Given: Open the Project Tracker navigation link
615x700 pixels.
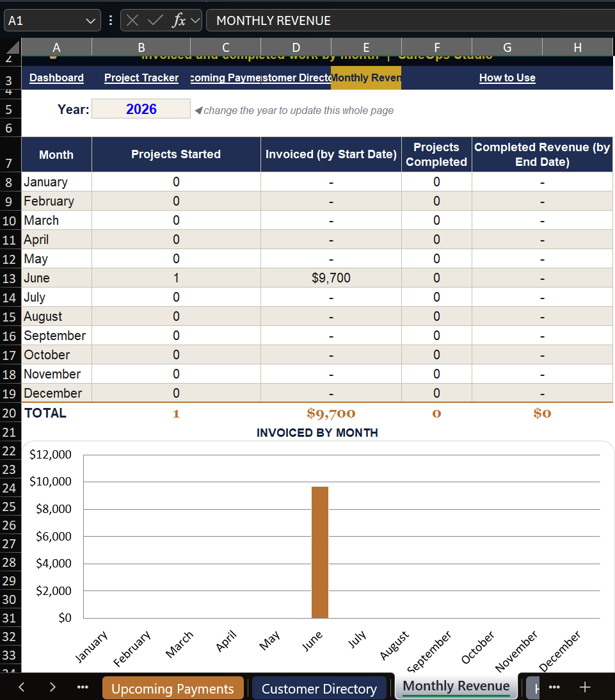Looking at the screenshot, I should click(x=141, y=77).
